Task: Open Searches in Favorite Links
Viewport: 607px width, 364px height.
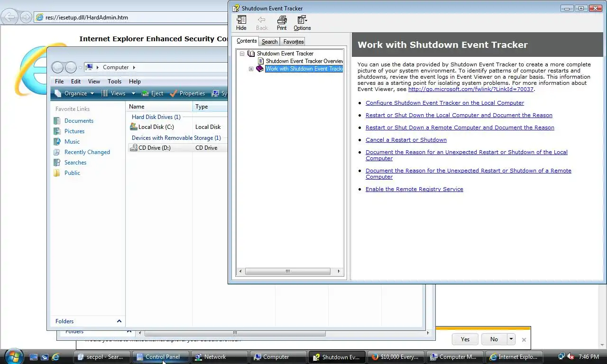Action: click(x=75, y=163)
